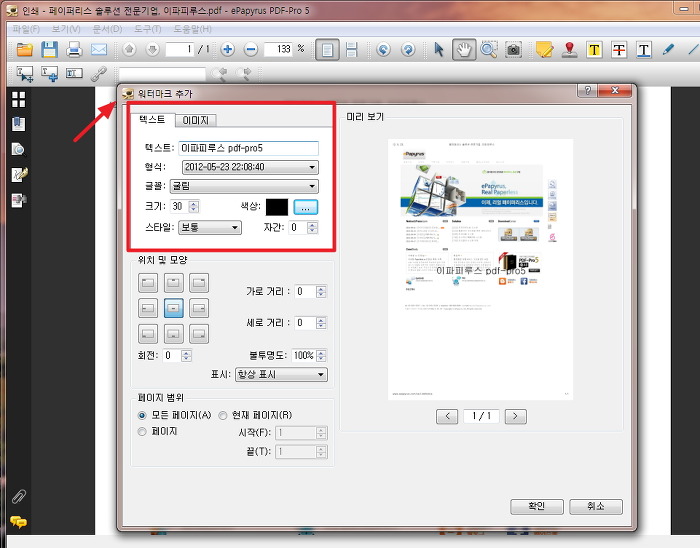The image size is (700, 548).
Task: Open the date format dropdown
Action: (250, 167)
